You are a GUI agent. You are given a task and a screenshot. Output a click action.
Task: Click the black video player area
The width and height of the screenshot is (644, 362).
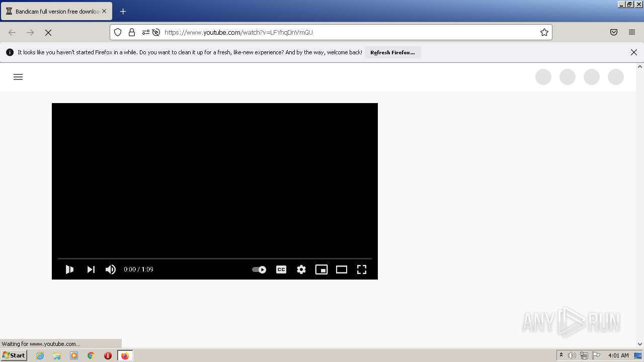[215, 181]
